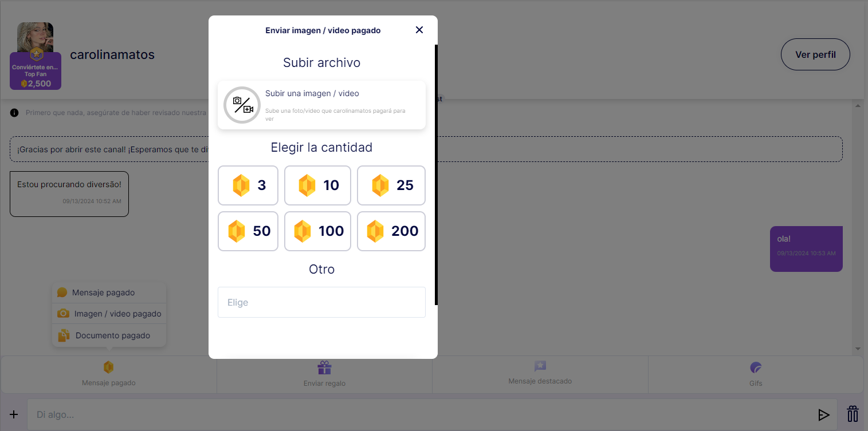Click the Mensaje destacado star icon

(540, 366)
